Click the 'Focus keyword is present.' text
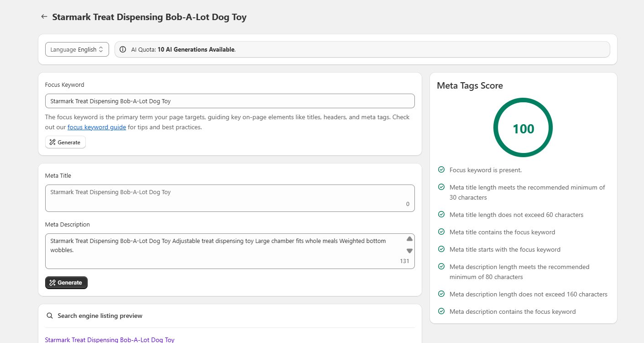The image size is (644, 343). point(486,170)
